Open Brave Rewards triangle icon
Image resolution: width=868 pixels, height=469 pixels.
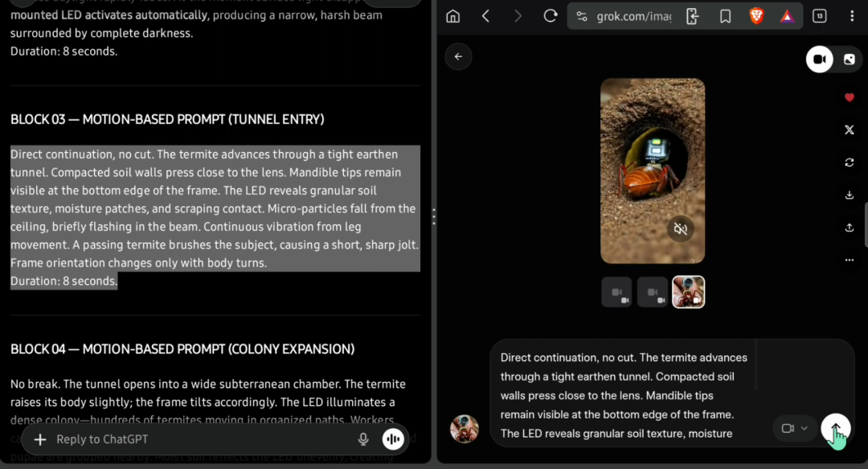(787, 17)
